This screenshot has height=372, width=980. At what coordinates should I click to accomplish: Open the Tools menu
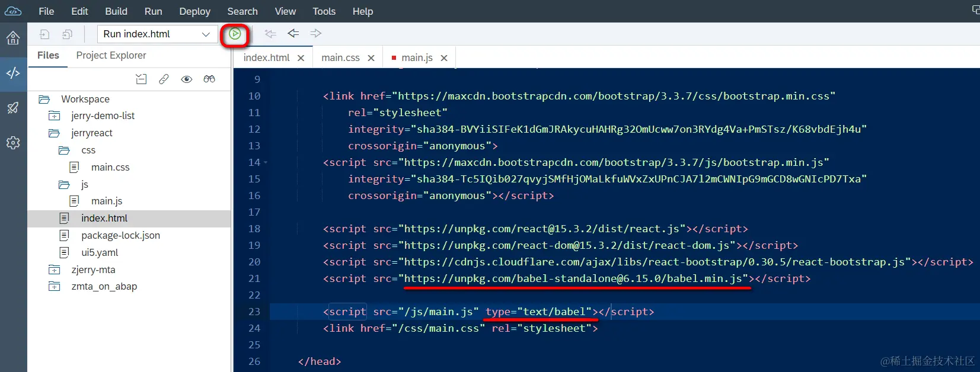tap(324, 11)
